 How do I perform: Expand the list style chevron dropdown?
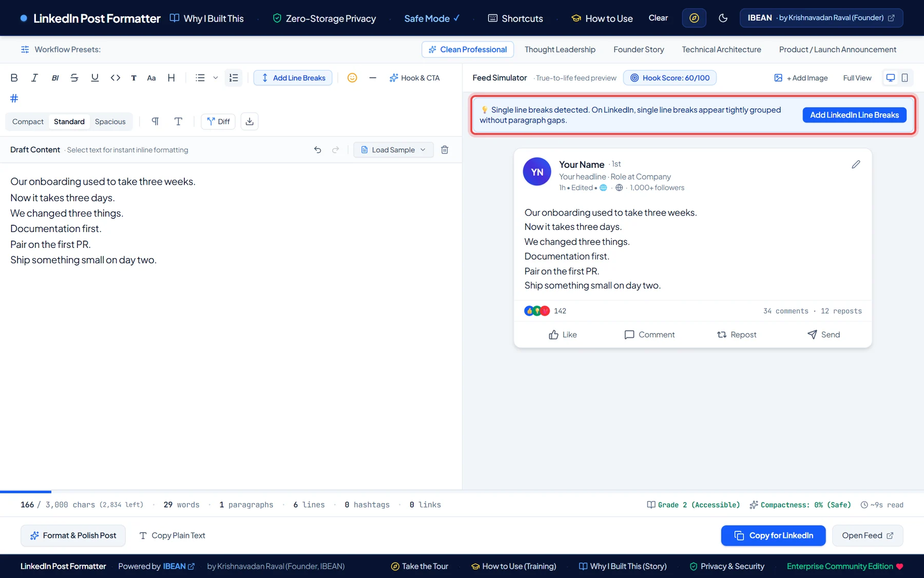[x=216, y=78]
